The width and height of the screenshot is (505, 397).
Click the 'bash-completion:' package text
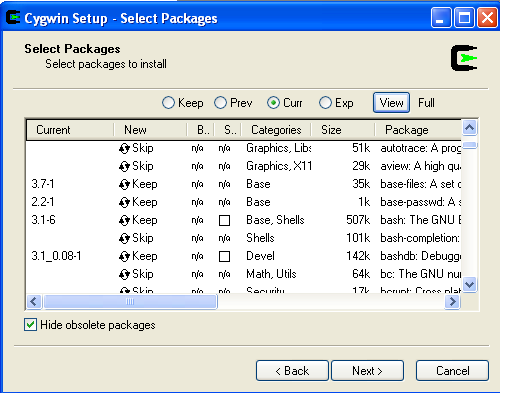[420, 238]
